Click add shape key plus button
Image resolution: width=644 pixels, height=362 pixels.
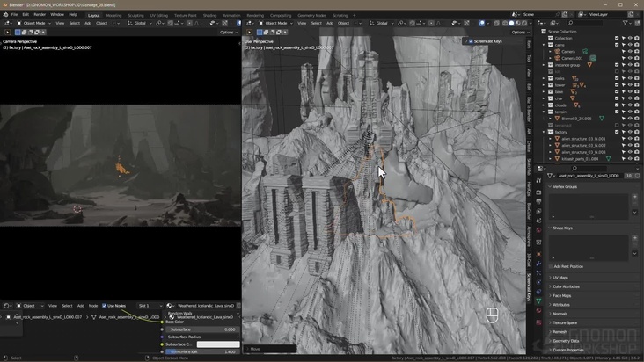635,238
